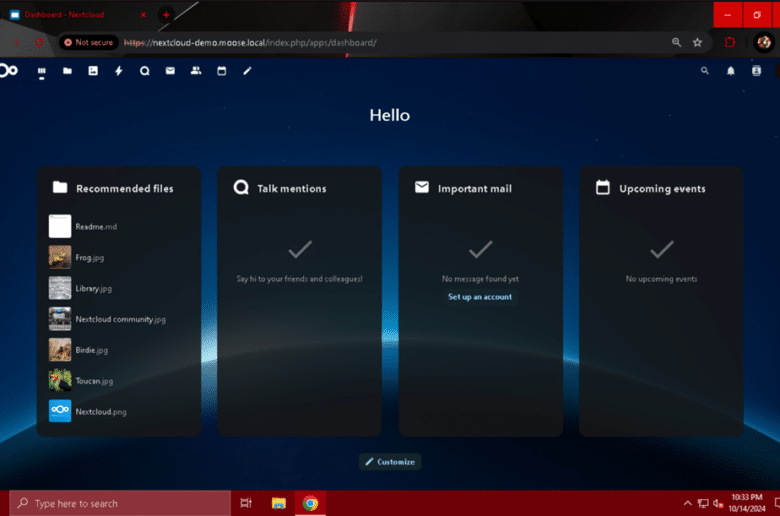Click the volume icon in system tray
The image size is (780, 516).
coord(718,504)
